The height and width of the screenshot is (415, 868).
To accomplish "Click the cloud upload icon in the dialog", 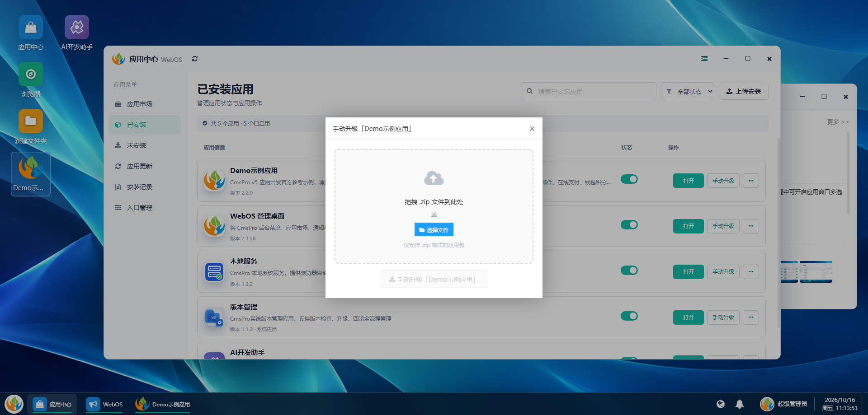I will (434, 178).
